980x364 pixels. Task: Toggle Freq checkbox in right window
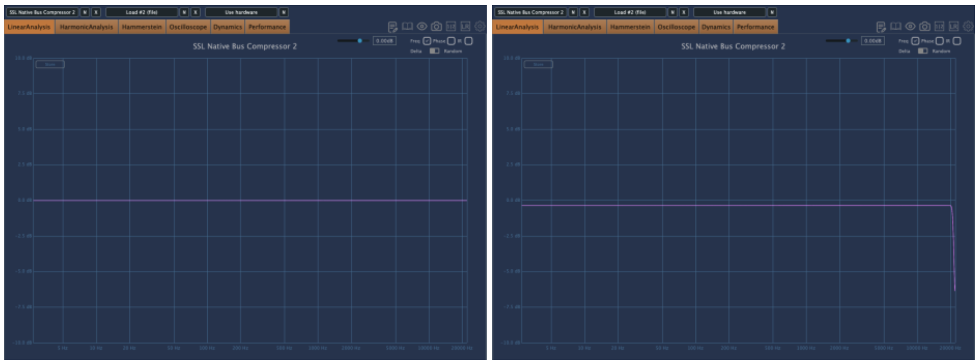[915, 41]
